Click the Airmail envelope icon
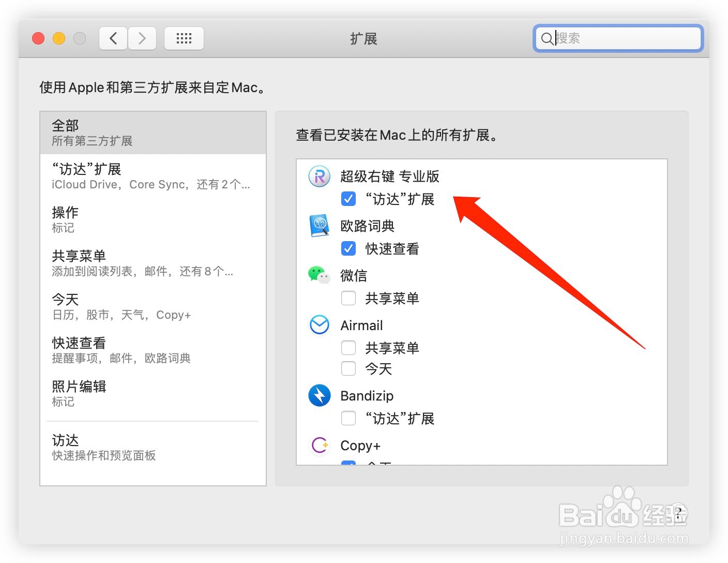Screen dimensions: 728x563 (x=320, y=325)
